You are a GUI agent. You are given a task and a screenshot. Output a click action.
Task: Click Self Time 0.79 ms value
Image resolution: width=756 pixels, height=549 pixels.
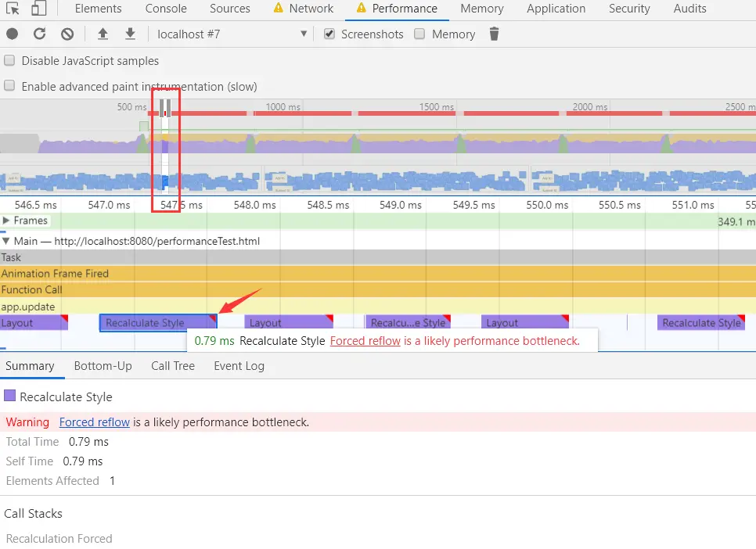point(83,461)
